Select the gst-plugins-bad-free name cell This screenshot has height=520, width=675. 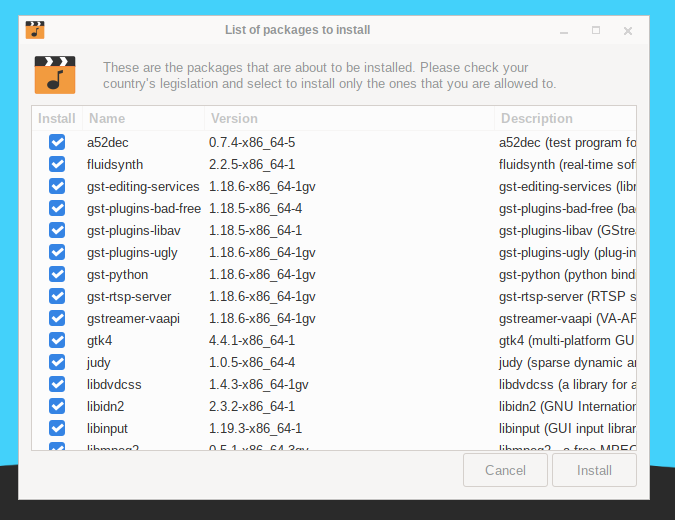144,209
